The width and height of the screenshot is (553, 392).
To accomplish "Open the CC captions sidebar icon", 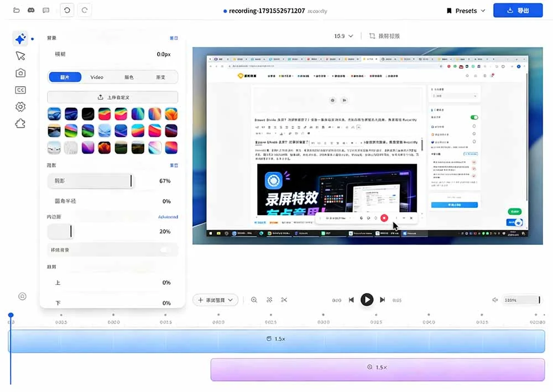I will tap(20, 90).
